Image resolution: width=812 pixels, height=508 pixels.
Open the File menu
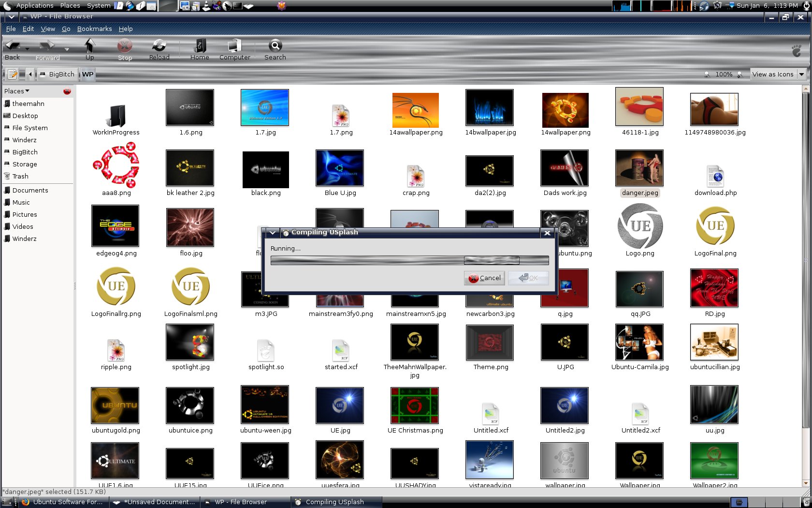[11, 29]
